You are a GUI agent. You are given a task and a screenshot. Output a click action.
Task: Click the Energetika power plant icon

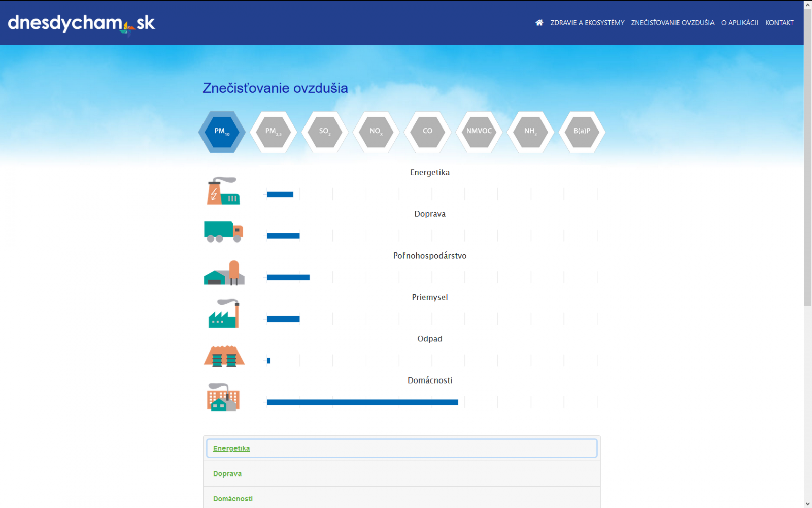223,191
